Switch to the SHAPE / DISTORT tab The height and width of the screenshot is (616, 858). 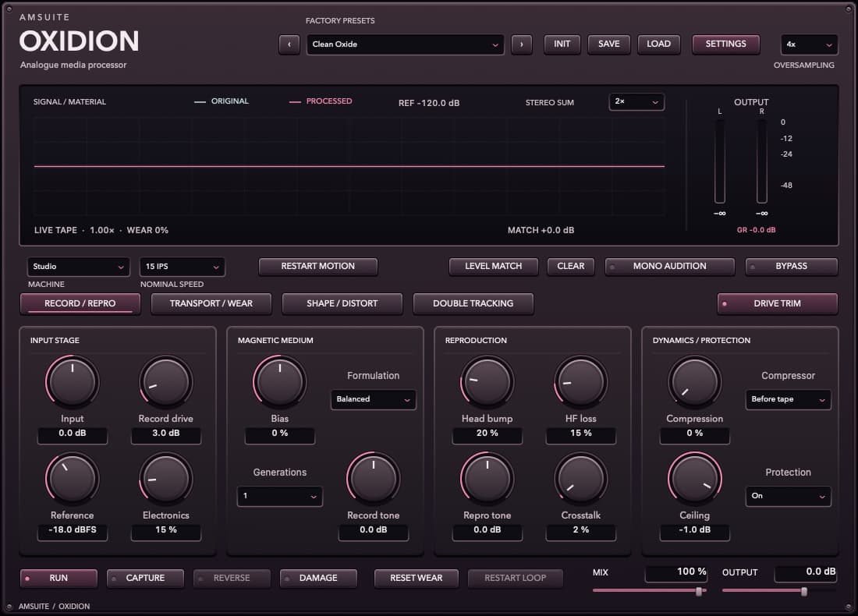point(342,303)
